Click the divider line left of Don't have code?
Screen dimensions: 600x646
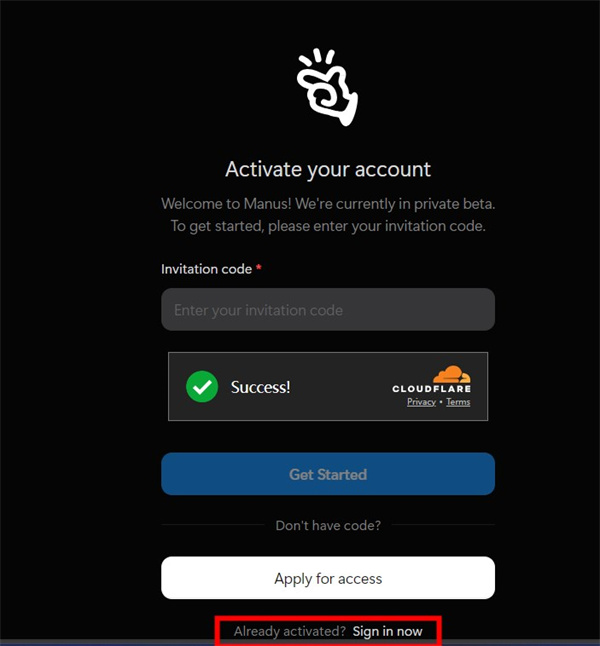click(x=213, y=525)
